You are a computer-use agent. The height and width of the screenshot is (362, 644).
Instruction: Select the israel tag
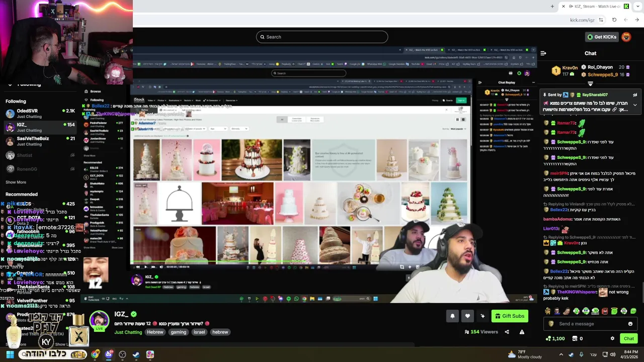click(199, 332)
